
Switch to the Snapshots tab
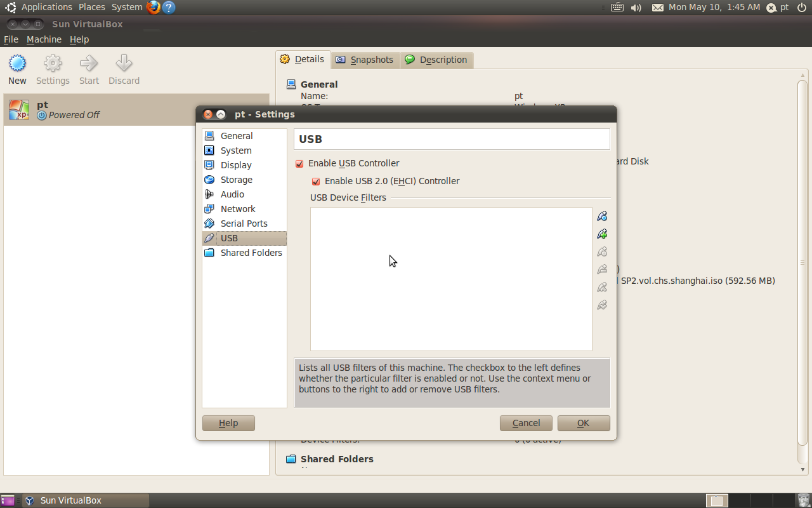click(365, 60)
